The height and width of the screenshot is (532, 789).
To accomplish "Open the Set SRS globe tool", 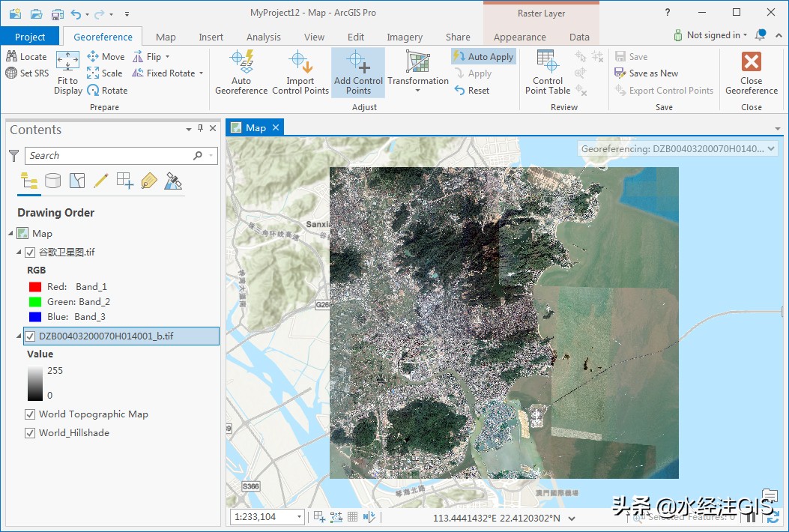I will tap(27, 73).
